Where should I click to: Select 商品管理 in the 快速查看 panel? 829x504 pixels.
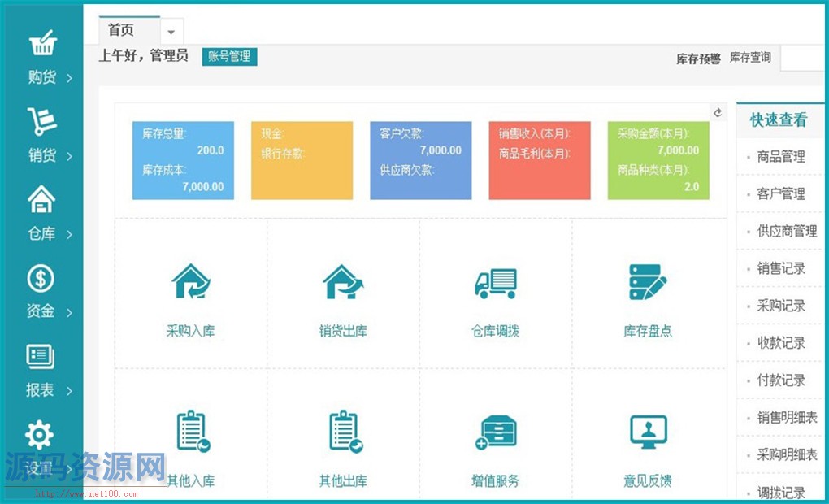[x=779, y=156]
